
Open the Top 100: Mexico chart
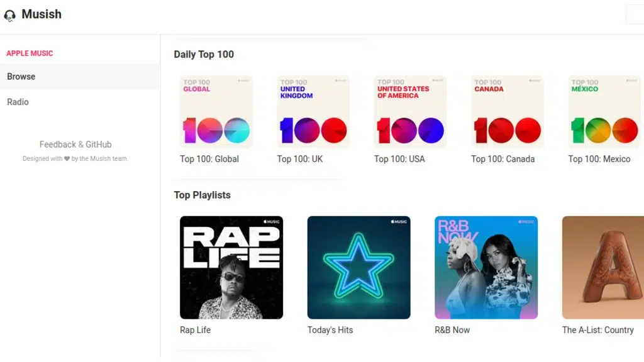[603, 111]
